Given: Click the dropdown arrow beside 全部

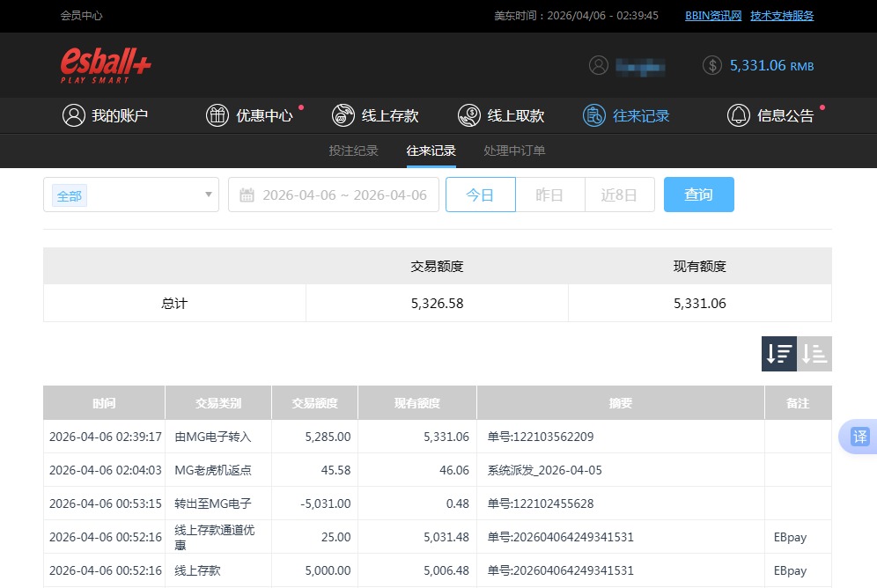Looking at the screenshot, I should [208, 195].
